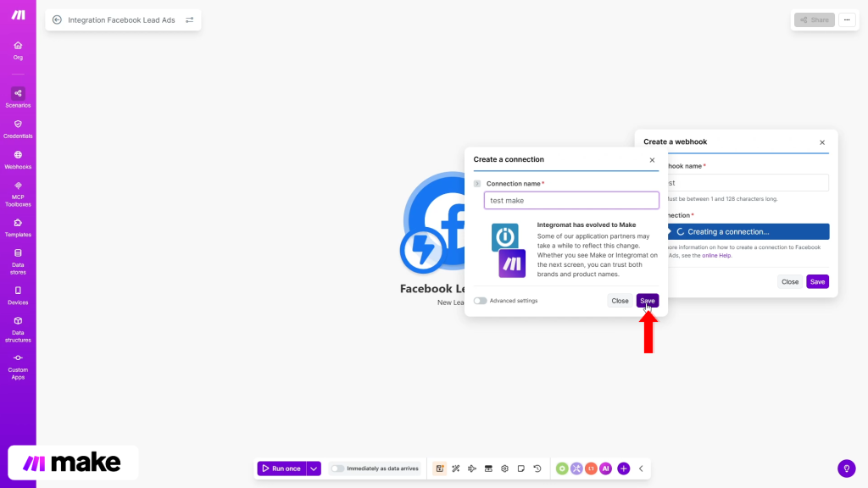Open Scenarios in the sidebar
The image size is (868, 488).
point(18,97)
